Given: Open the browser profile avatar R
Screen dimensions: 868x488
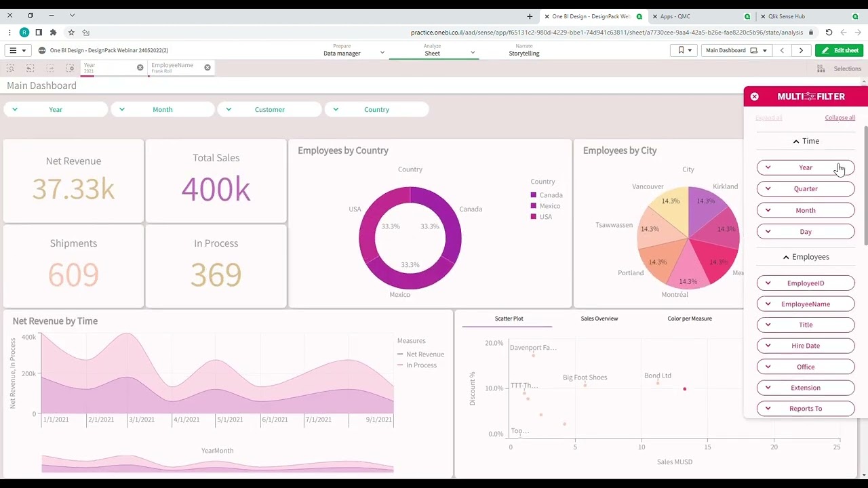Looking at the screenshot, I should pos(24,32).
